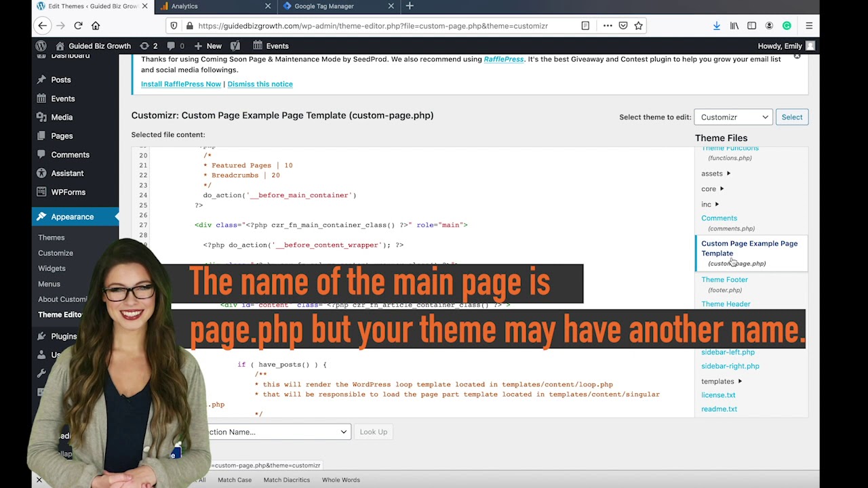Expand the assets folder

(715, 174)
